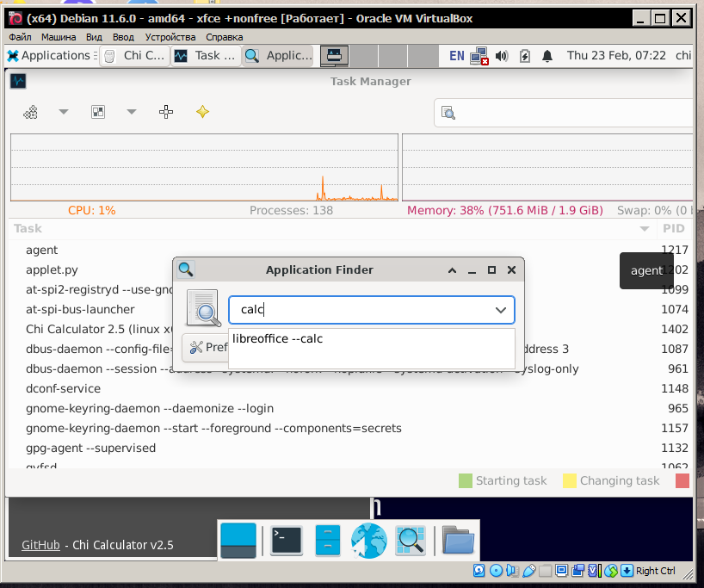This screenshot has width=704, height=588.
Task: Open the notifications bell icon
Action: click(x=547, y=56)
